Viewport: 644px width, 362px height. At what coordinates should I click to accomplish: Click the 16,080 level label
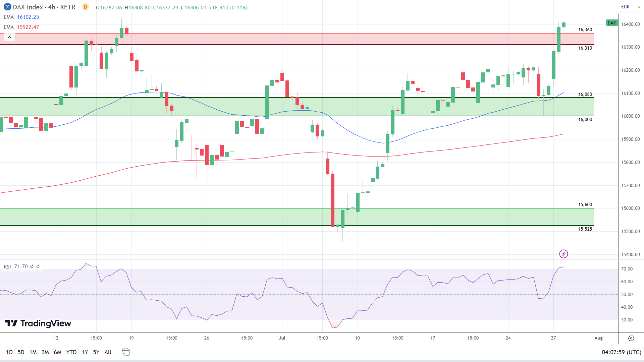[x=585, y=94]
